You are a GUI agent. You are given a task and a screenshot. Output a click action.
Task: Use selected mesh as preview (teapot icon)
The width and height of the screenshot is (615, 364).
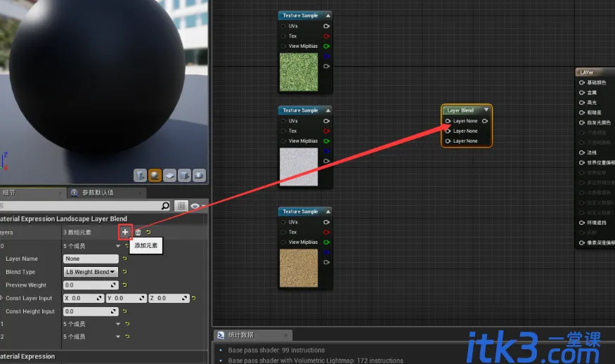199,176
